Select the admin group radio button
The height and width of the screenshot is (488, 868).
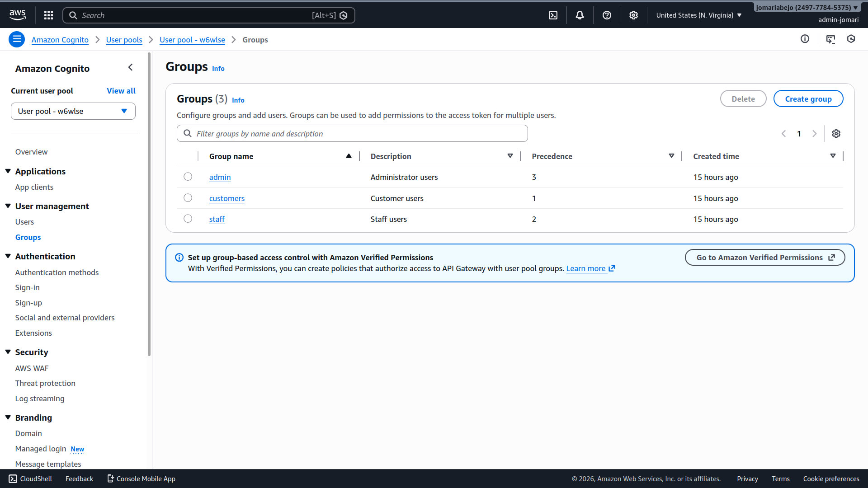point(188,177)
